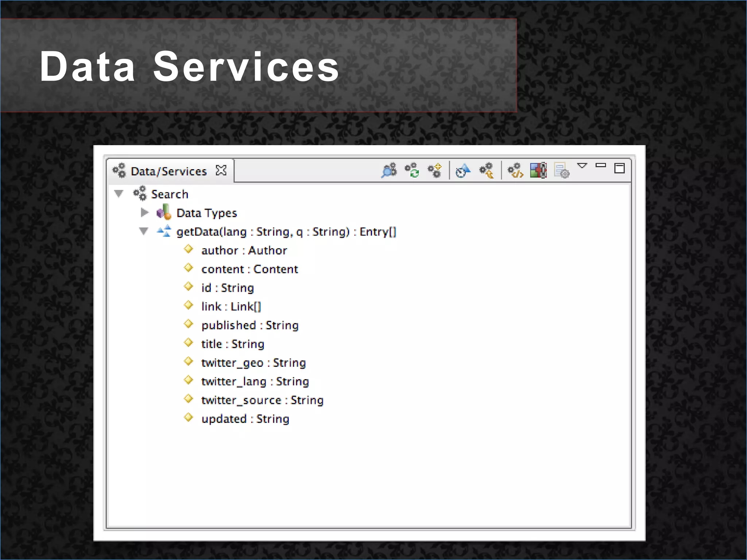Close the Data/Services tab
The image size is (747, 560).
221,170
